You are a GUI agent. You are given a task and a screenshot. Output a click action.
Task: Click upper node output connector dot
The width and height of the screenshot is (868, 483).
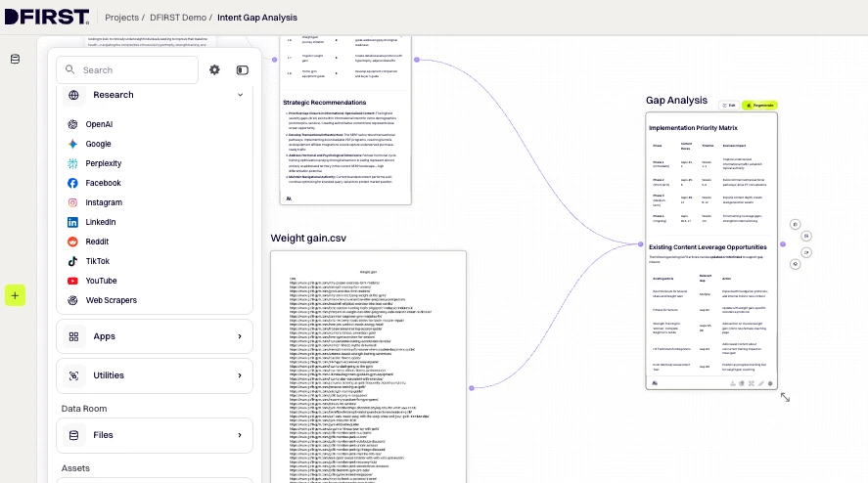pyautogui.click(x=416, y=60)
